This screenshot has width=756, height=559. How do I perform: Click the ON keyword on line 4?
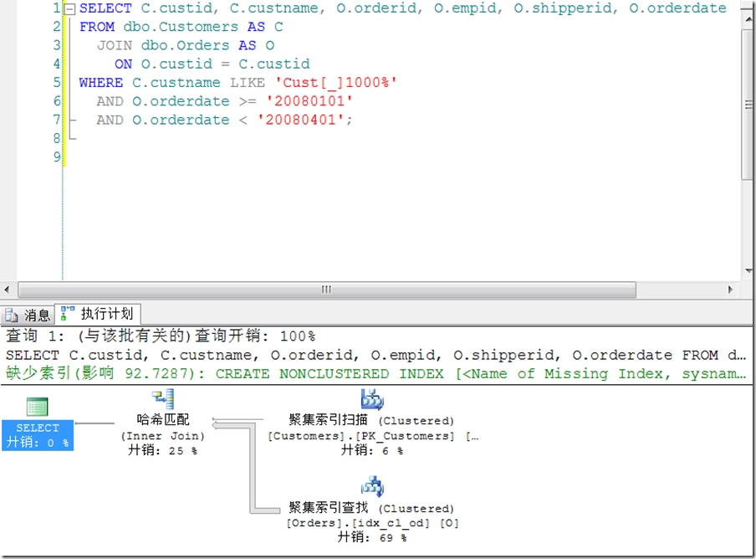(124, 64)
